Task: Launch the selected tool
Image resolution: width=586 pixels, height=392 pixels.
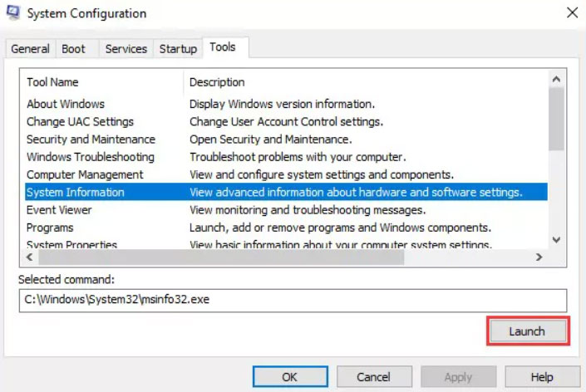Action: 527,331
